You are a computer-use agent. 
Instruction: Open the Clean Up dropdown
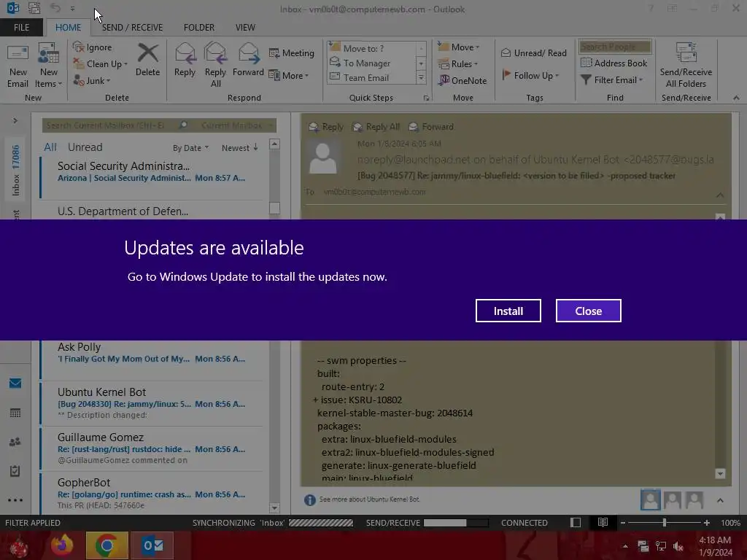[x=101, y=64]
